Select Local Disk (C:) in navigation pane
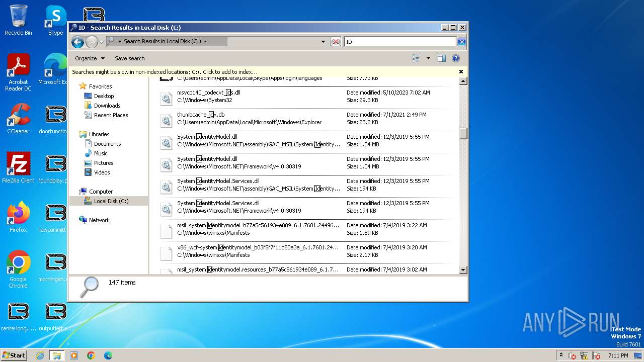 pyautogui.click(x=111, y=201)
